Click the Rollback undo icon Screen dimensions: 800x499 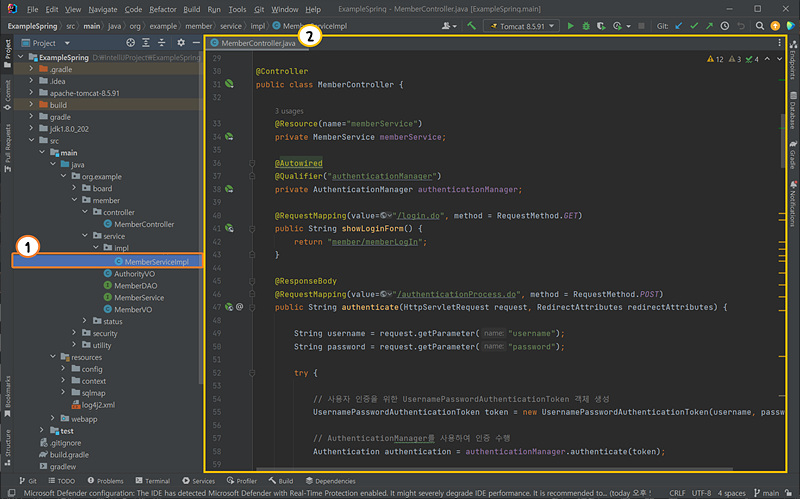(x=741, y=26)
